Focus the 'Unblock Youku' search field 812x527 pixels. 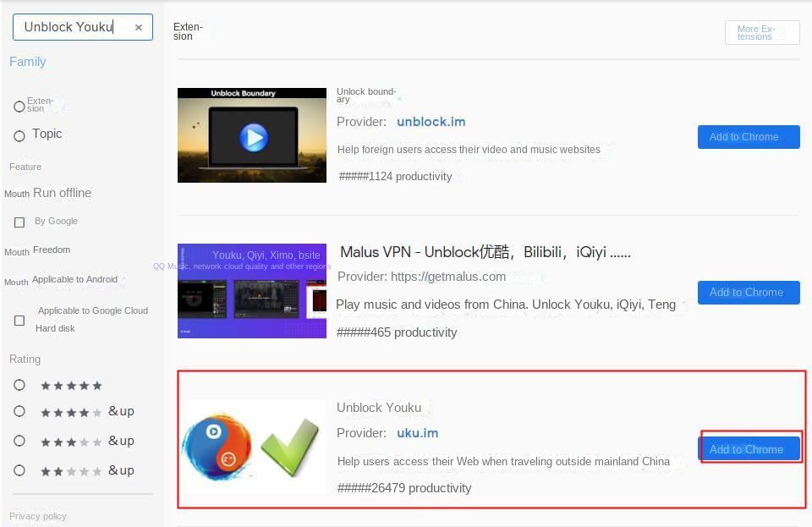point(83,27)
